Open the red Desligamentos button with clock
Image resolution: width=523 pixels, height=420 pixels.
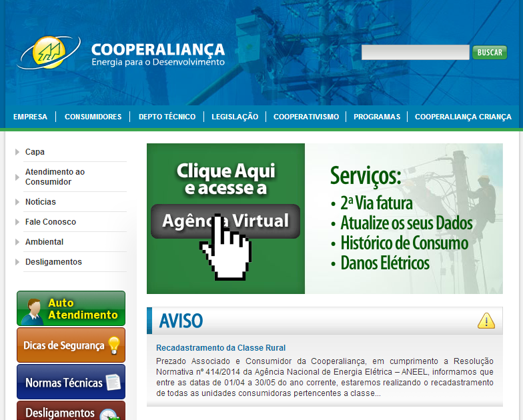tap(71, 411)
